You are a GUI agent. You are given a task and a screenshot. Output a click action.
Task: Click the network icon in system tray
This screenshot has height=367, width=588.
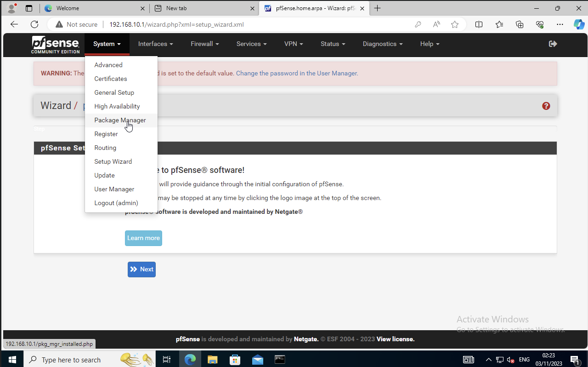(x=500, y=360)
